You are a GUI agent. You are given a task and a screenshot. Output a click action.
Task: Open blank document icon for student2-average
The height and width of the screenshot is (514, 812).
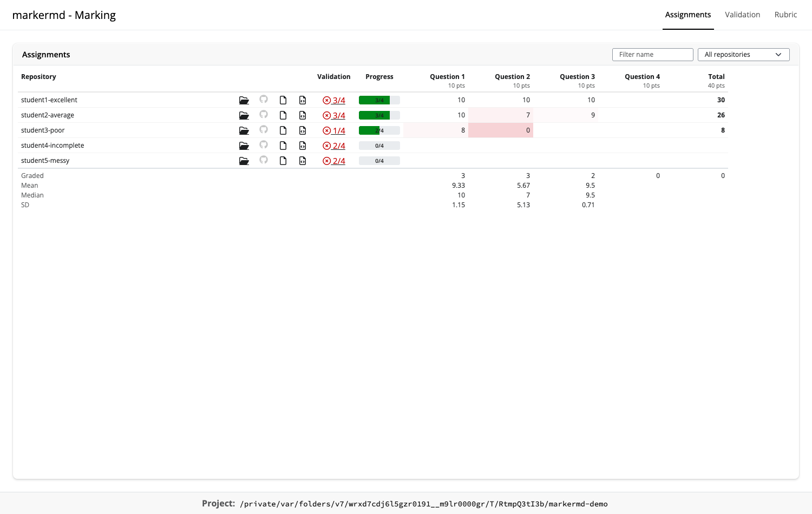283,115
